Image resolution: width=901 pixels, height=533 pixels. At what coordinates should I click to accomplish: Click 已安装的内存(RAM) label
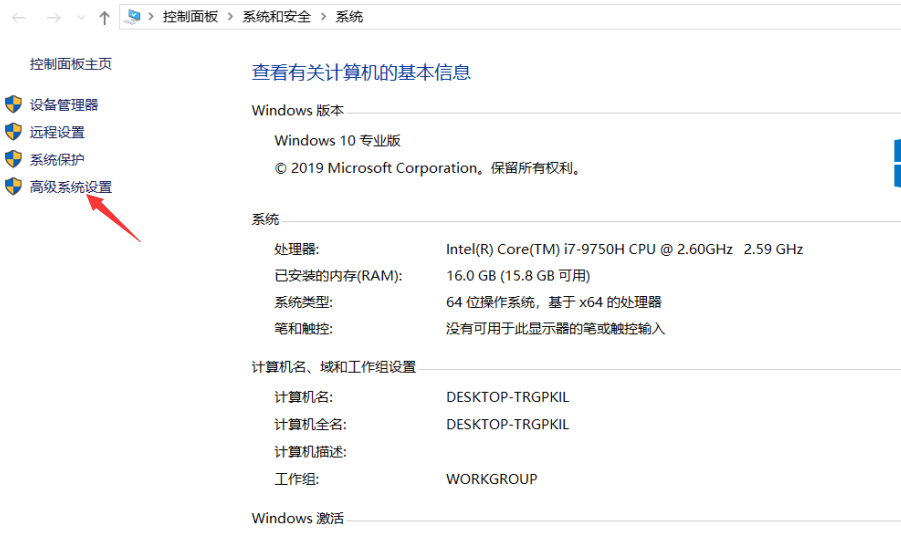pos(338,276)
